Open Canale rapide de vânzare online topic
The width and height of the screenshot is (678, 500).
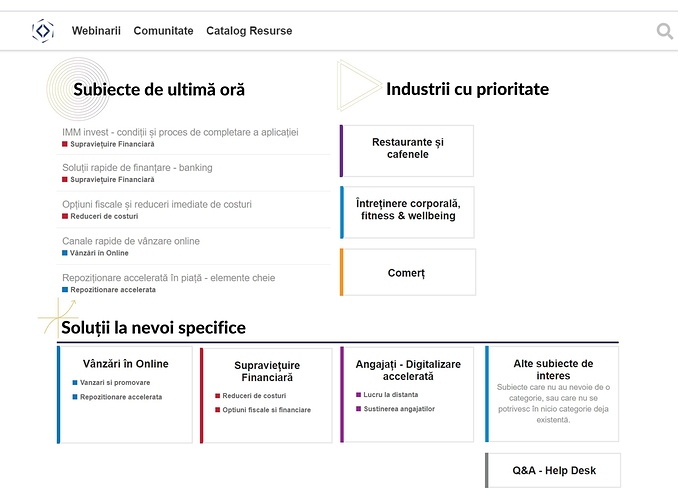131,241
